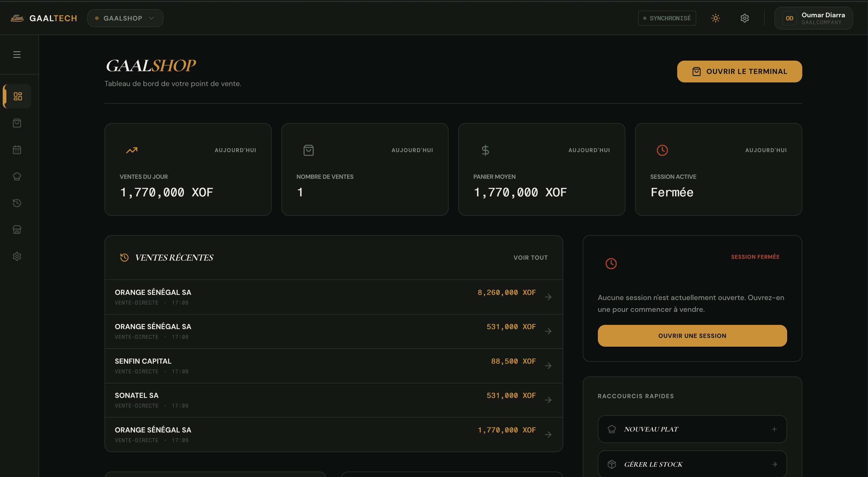Screen dimensions: 868x477
Task: Toggle light theme with sun icon
Action: click(715, 18)
